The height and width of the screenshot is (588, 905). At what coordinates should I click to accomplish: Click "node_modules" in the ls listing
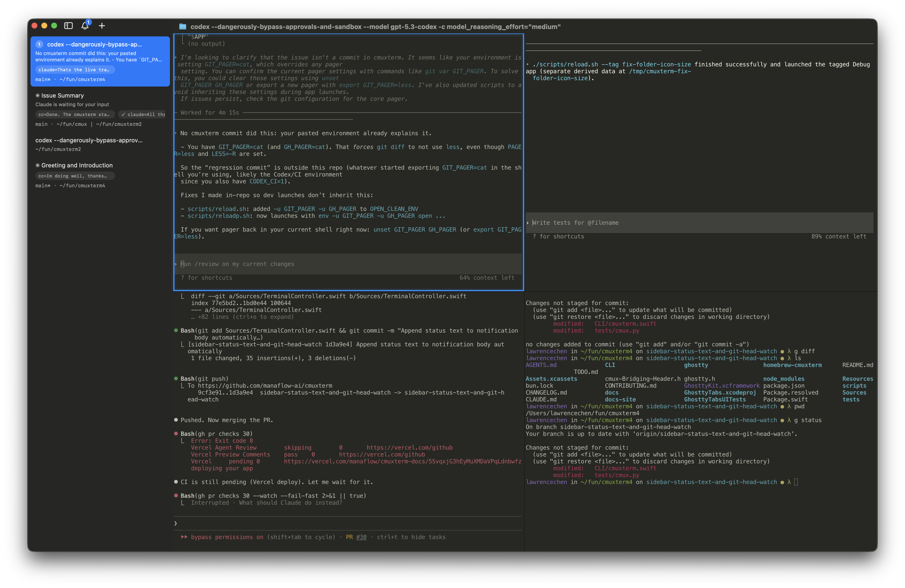click(x=784, y=379)
